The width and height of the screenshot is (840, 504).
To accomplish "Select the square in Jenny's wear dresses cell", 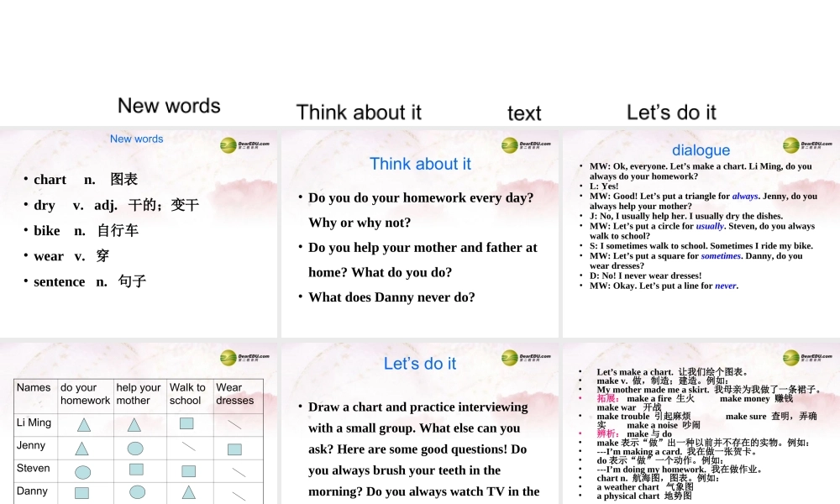I will (x=234, y=449).
